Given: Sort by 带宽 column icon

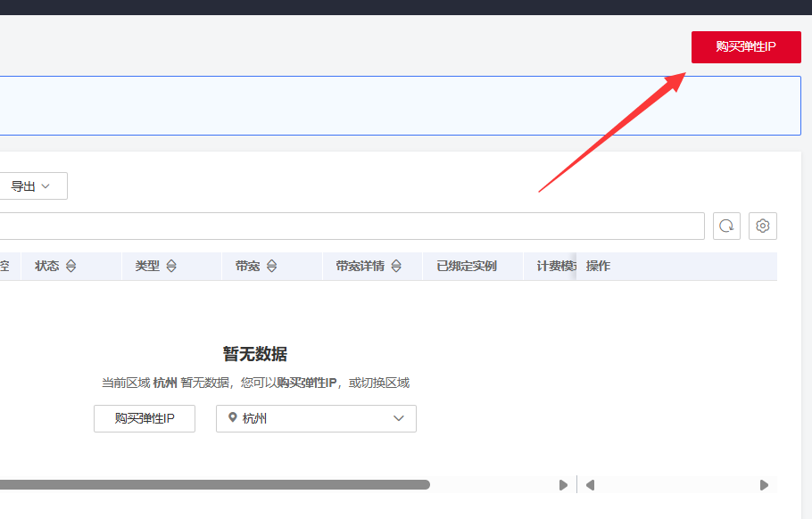Looking at the screenshot, I should 272,267.
